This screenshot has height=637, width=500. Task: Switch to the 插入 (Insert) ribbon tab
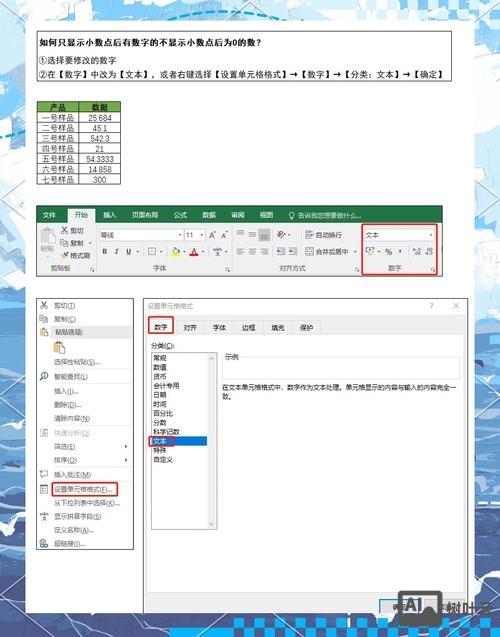(110, 215)
